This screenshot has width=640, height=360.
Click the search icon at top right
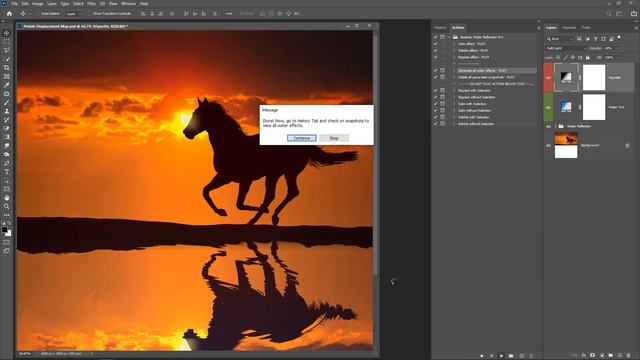pyautogui.click(x=609, y=13)
